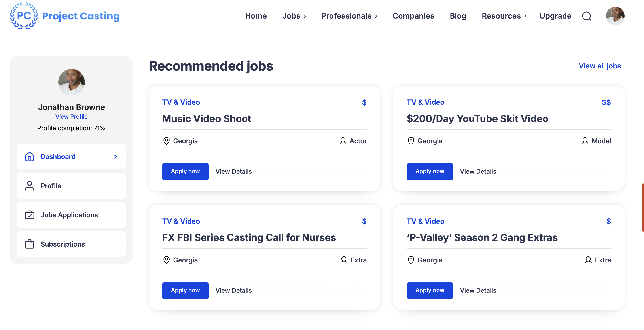This screenshot has width=644, height=330.
Task: Click the Model person icon on YouTube Skit card
Action: [585, 141]
